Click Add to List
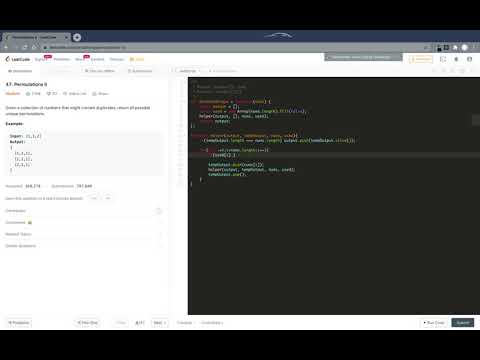480x360 pixels. tap(75, 94)
